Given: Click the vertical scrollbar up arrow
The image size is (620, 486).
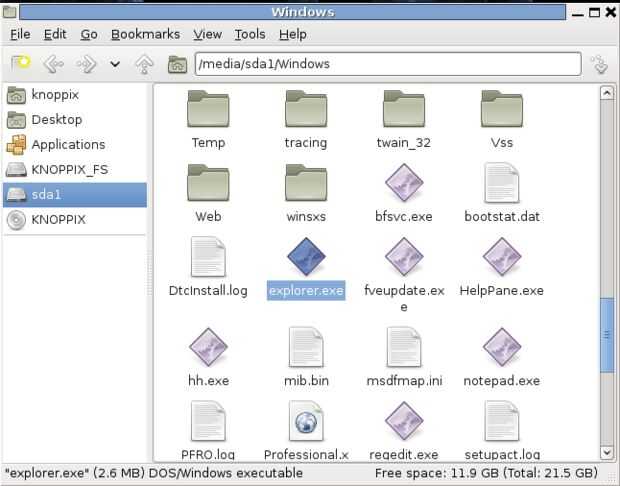Looking at the screenshot, I should pos(607,93).
